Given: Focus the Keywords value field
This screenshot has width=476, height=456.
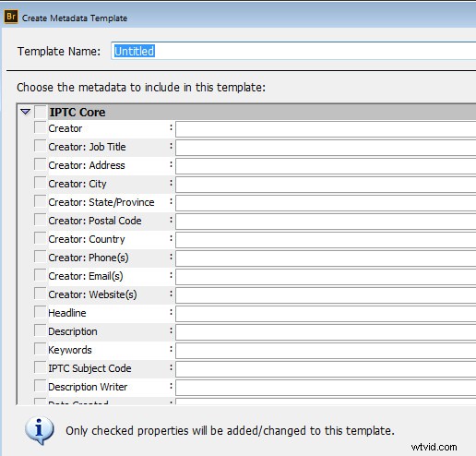Looking at the screenshot, I should coord(326,351).
